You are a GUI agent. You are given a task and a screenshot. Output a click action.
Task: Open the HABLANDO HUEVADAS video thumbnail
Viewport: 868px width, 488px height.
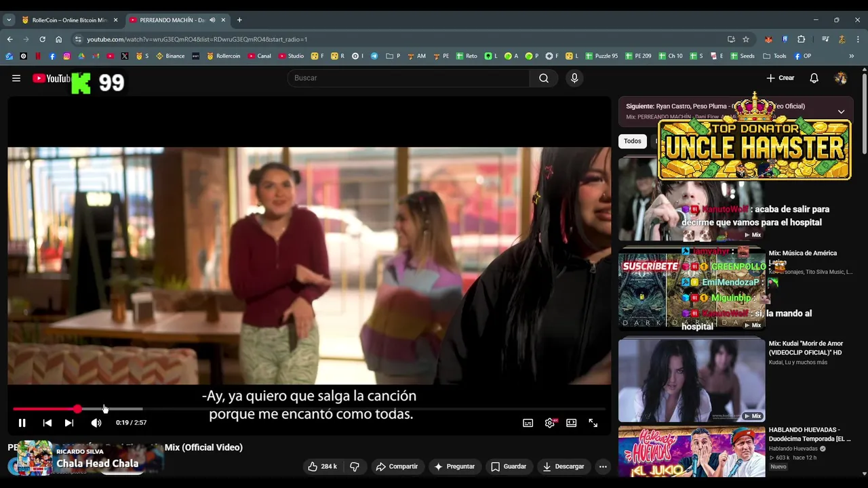pos(692,451)
